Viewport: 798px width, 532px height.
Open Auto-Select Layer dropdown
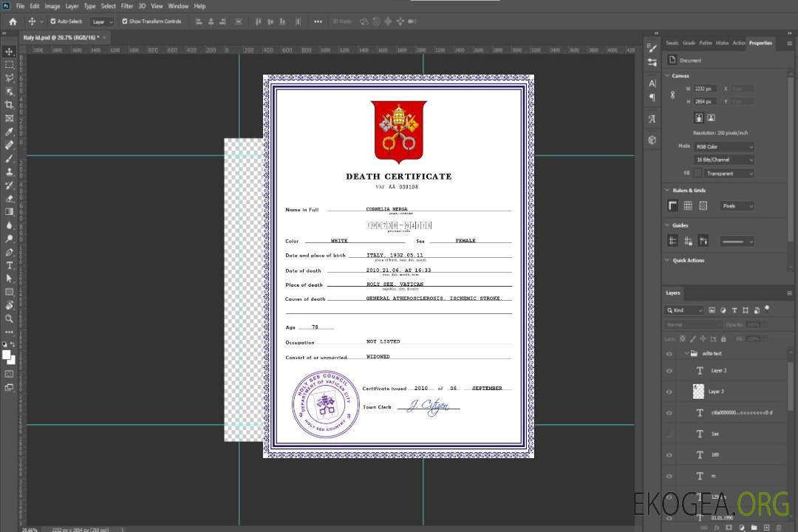(x=102, y=21)
